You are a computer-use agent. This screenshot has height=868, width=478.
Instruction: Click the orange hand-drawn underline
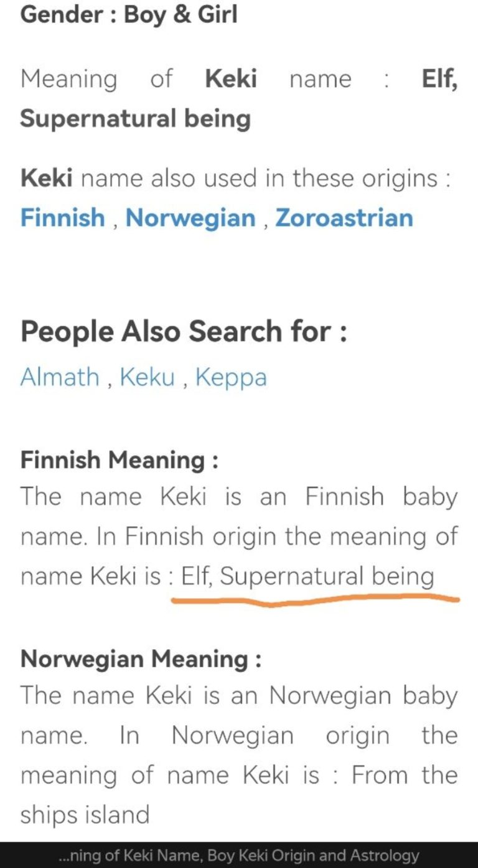point(315,600)
